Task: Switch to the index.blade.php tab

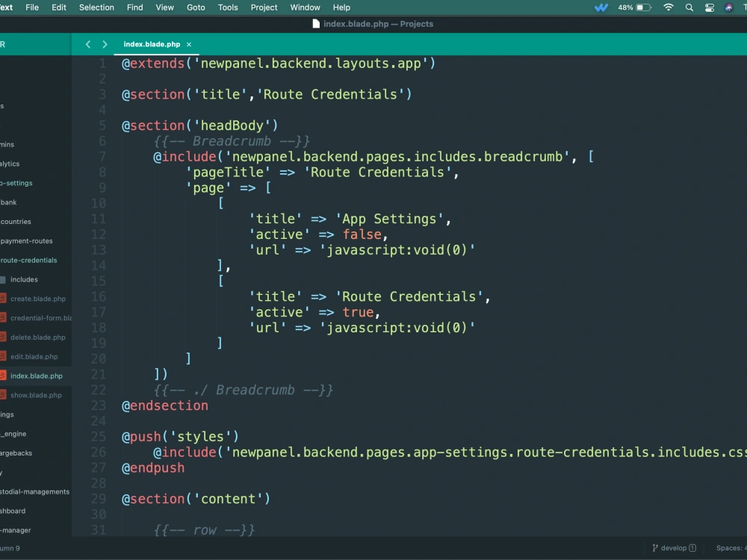Action: click(153, 44)
